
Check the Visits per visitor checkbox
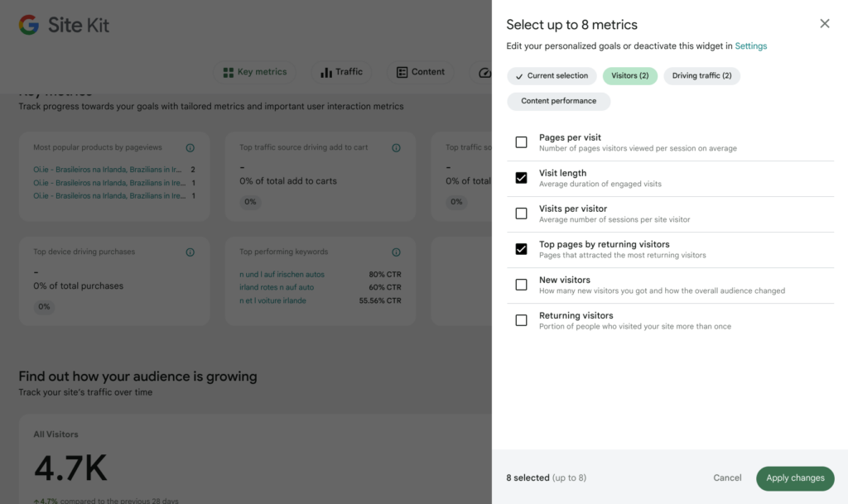(522, 214)
